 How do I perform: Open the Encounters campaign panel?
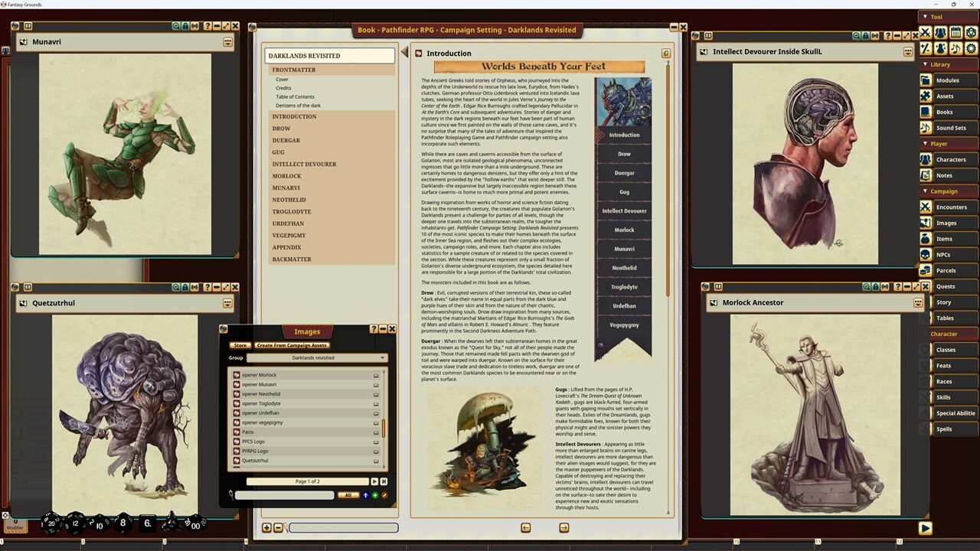952,207
